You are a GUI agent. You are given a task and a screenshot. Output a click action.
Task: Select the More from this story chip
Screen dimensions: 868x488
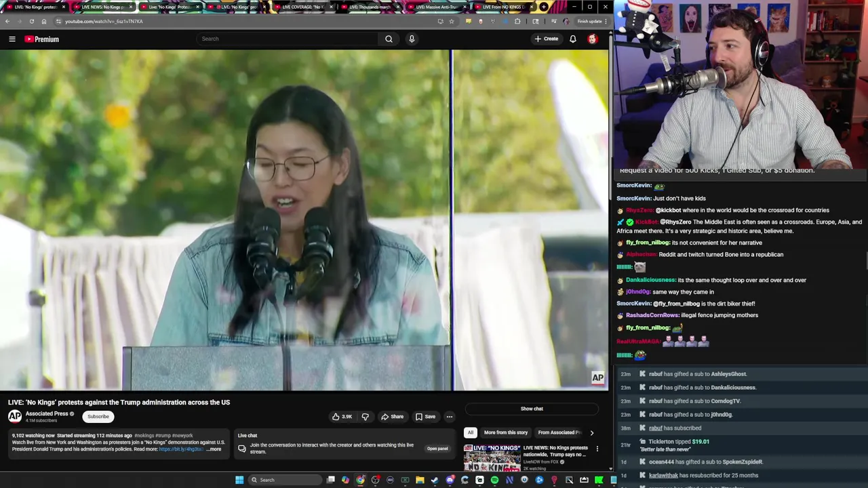pyautogui.click(x=506, y=432)
